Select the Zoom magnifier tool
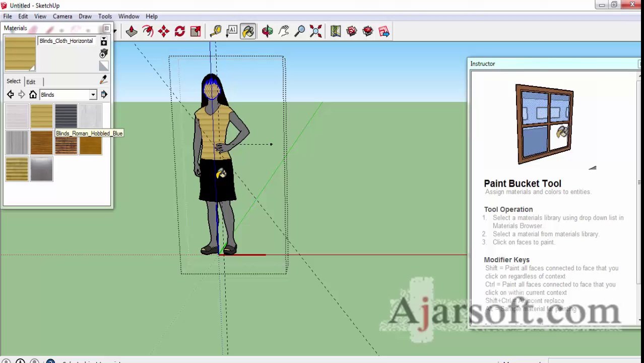 pos(300,31)
